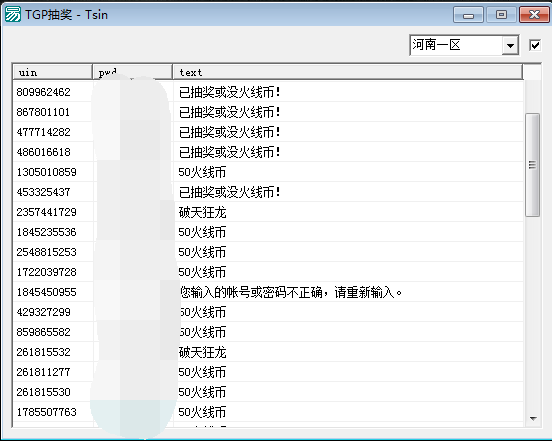
Task: Click the dropdown arrow of the region combo box
Action: (x=510, y=45)
